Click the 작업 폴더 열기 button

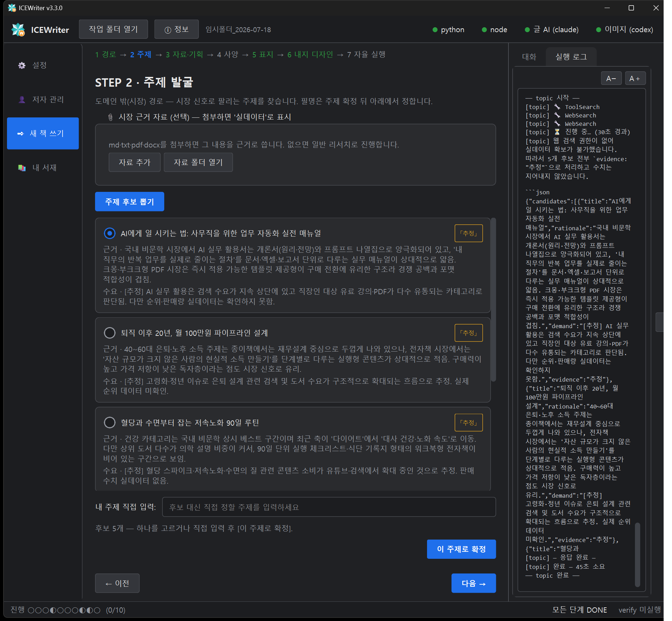click(x=113, y=29)
